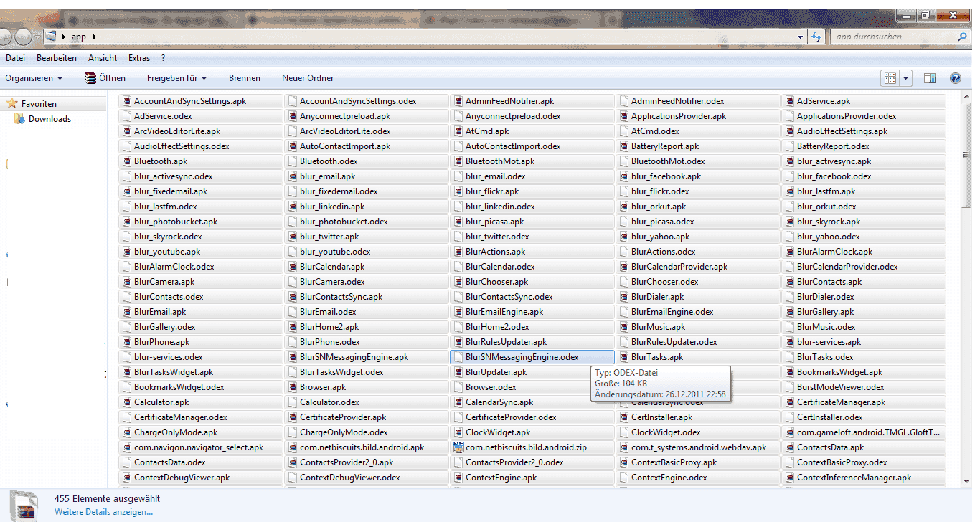This screenshot has height=522, width=980.
Task: Click the icon of blur_twitter.apk
Action: tap(293, 237)
